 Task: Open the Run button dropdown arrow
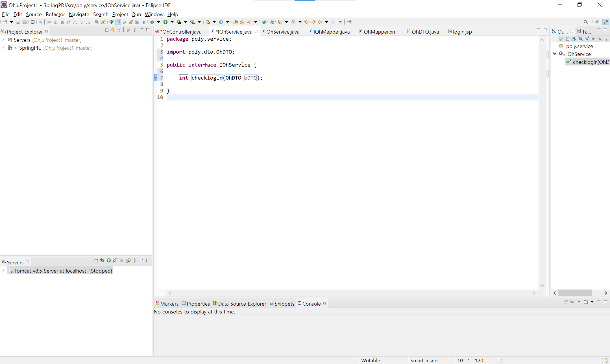172,22
